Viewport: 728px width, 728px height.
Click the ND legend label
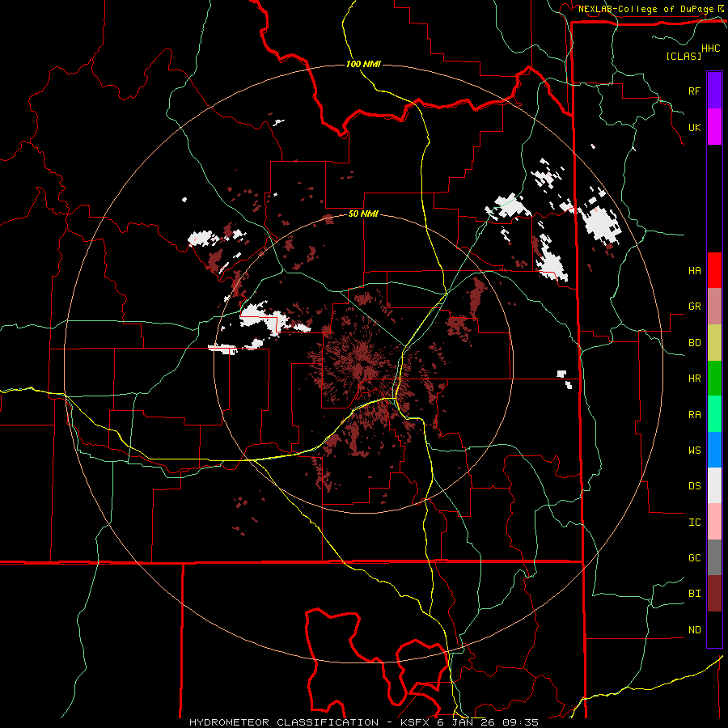(694, 630)
